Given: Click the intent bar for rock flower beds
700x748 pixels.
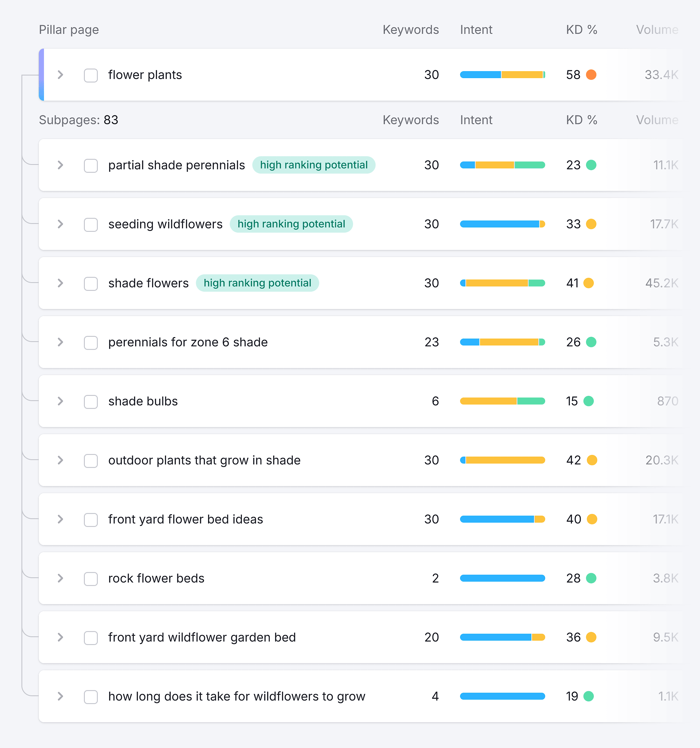Looking at the screenshot, I should pos(502,578).
